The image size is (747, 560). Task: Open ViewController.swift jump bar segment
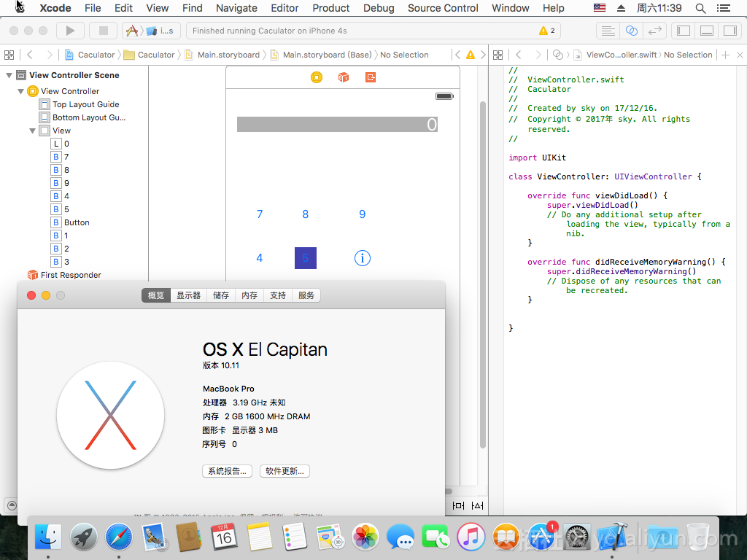[x=615, y=55]
